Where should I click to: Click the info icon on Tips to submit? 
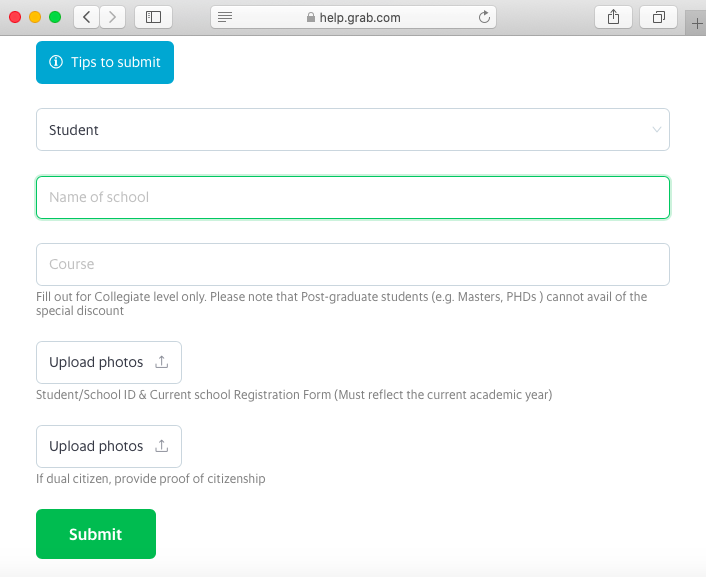pos(56,62)
